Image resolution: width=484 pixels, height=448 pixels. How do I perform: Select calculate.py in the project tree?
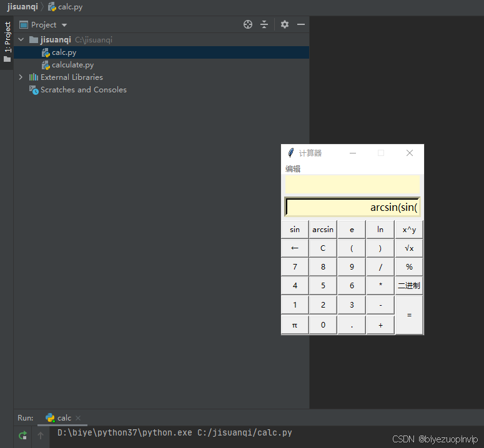tap(161, 65)
